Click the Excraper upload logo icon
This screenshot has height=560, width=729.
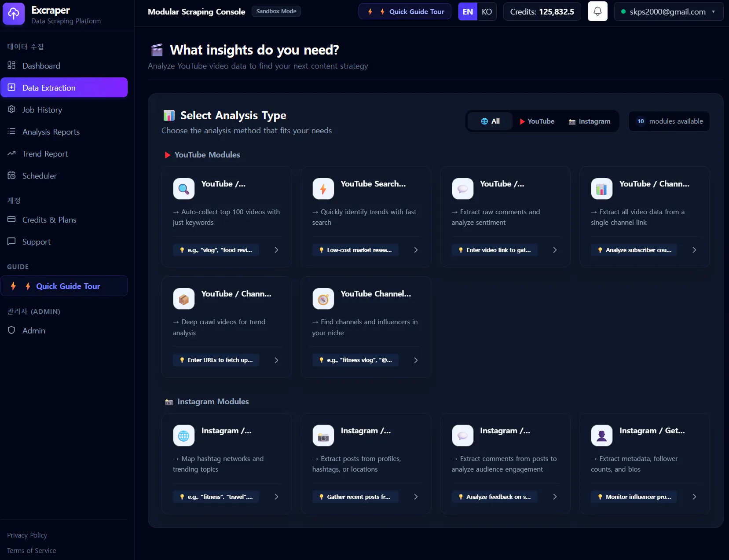[x=14, y=14]
